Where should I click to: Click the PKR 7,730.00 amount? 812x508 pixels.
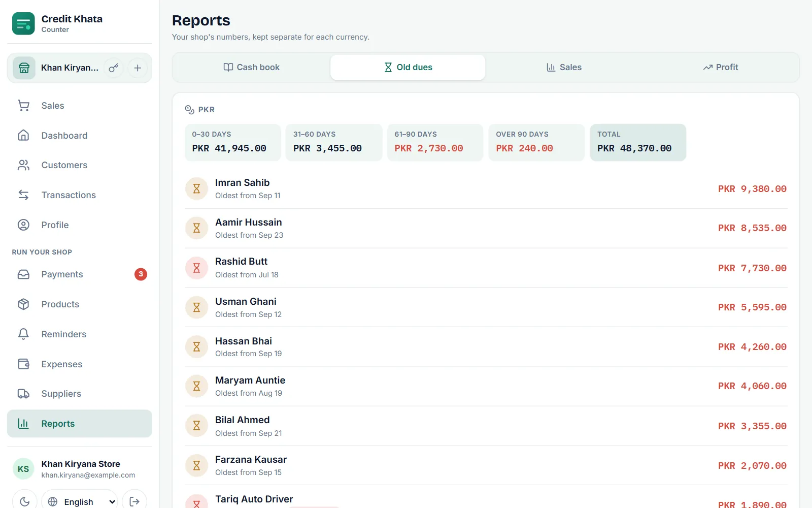tap(752, 268)
